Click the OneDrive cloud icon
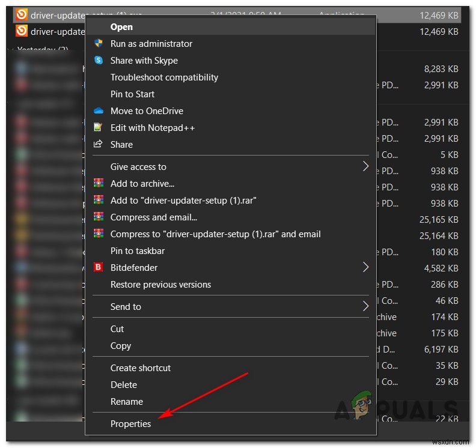The width and height of the screenshot is (476, 448). click(x=99, y=110)
